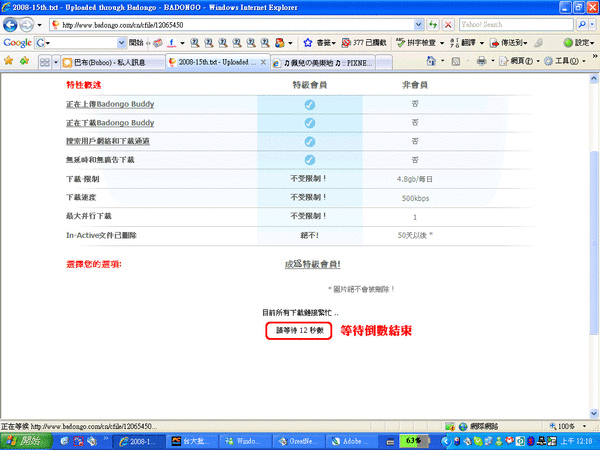Open a new blank tab

tap(384, 62)
